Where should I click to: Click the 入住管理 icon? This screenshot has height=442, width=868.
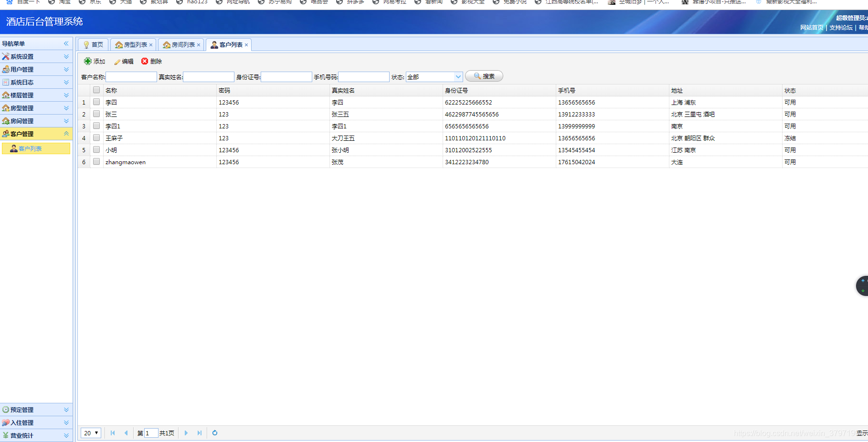6,422
